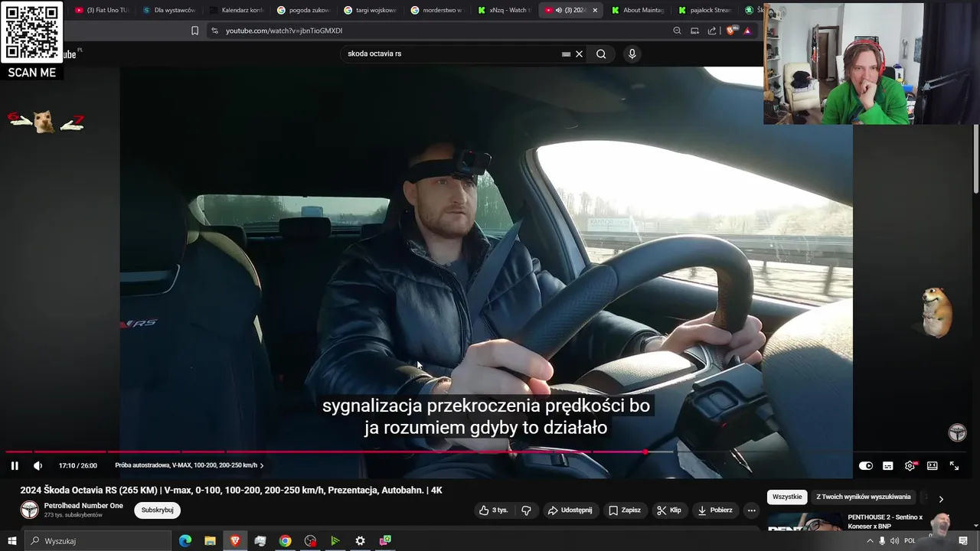Open system volume from the tray speaker icon
Screen dimensions: 980x551
[x=895, y=541]
